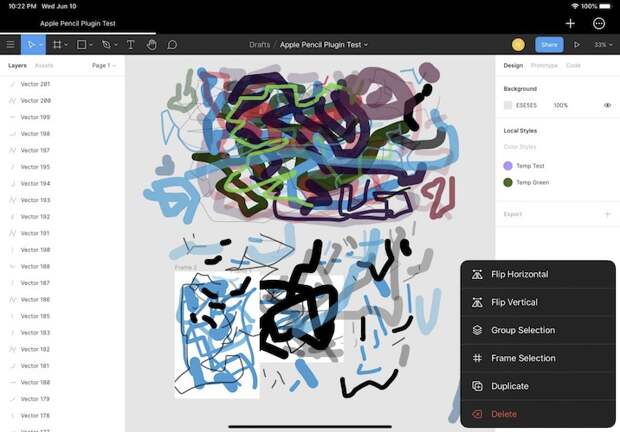Select the Vector 194 layer
Screen dimensions: 620x432
click(62, 183)
